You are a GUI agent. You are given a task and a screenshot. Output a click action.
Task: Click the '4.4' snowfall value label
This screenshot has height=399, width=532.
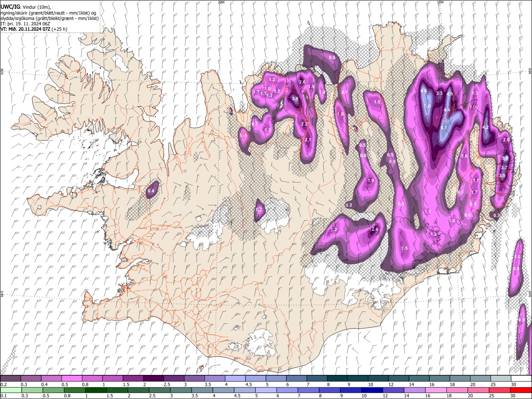point(447,110)
